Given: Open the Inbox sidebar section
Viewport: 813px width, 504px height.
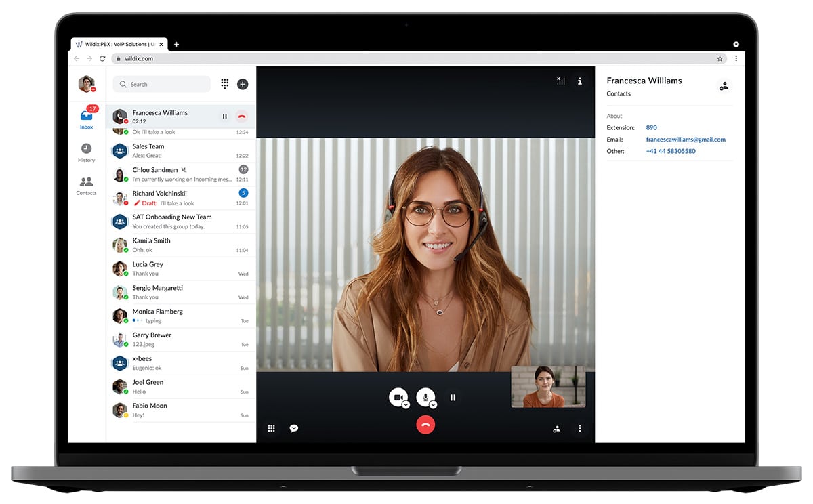Looking at the screenshot, I should (x=87, y=119).
